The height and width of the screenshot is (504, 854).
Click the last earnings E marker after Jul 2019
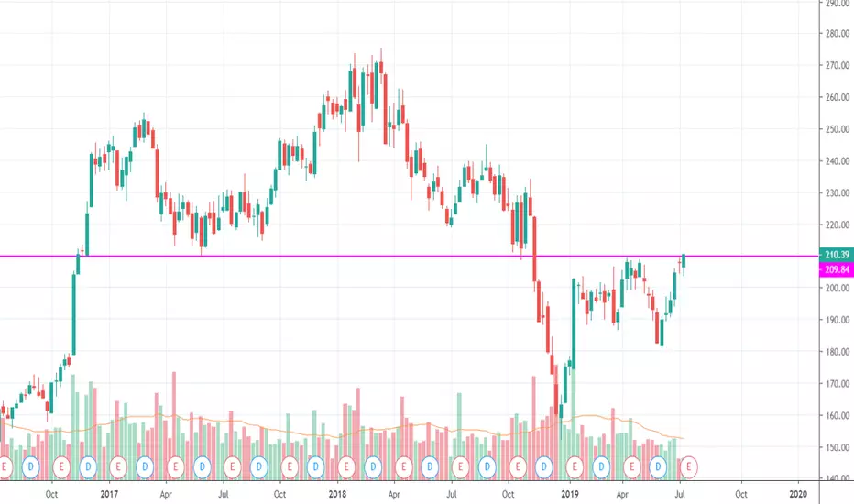coord(688,467)
